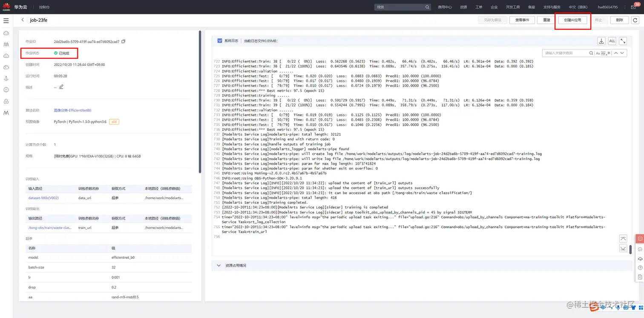Open the red feedback chat icon at right edge
644x318 pixels.
(640, 239)
